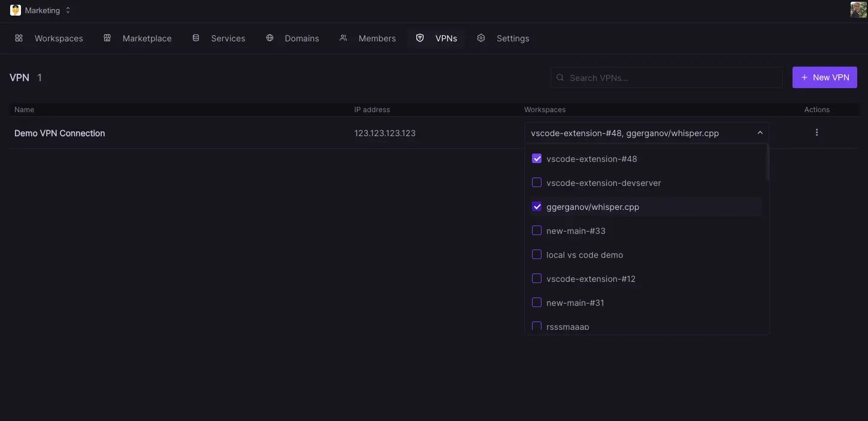
Task: Click the Domains globe icon
Action: tap(269, 38)
